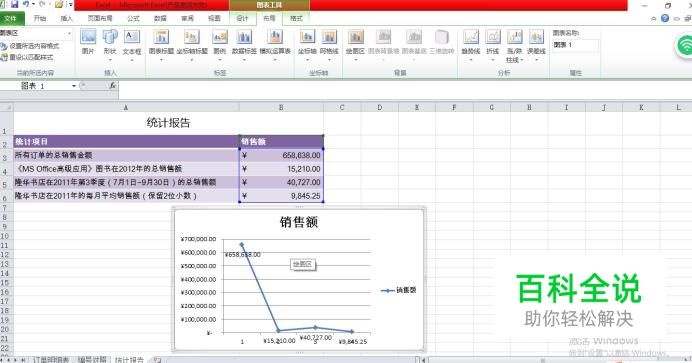Select the 统计项目 header cell
Screen dimensions: 692x363
coord(126,142)
